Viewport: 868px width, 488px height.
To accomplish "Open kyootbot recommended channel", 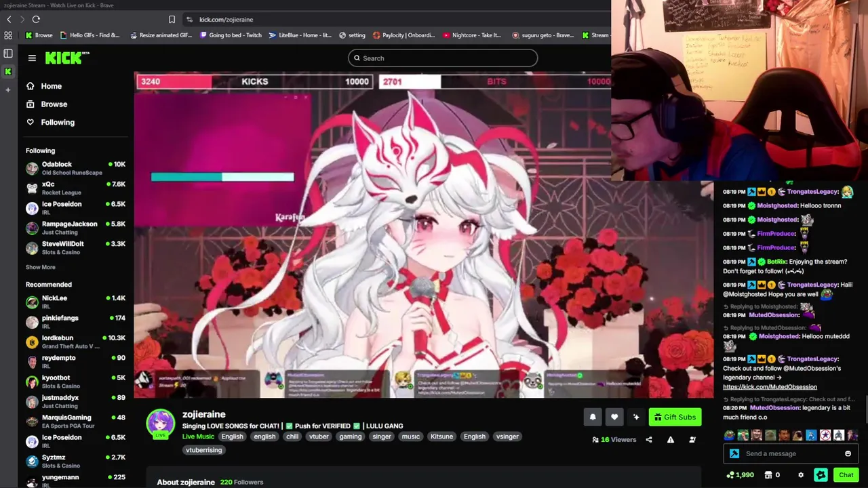I will (75, 382).
